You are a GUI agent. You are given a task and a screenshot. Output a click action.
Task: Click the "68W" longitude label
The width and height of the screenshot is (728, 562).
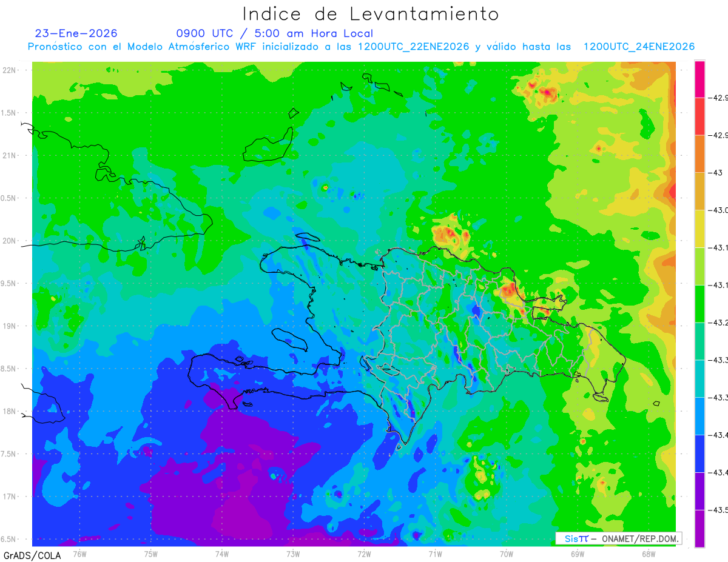click(x=648, y=554)
